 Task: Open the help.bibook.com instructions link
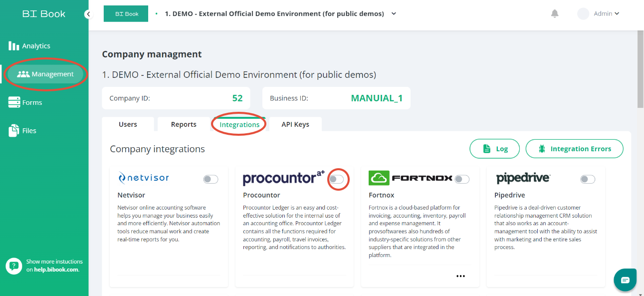coord(56,270)
